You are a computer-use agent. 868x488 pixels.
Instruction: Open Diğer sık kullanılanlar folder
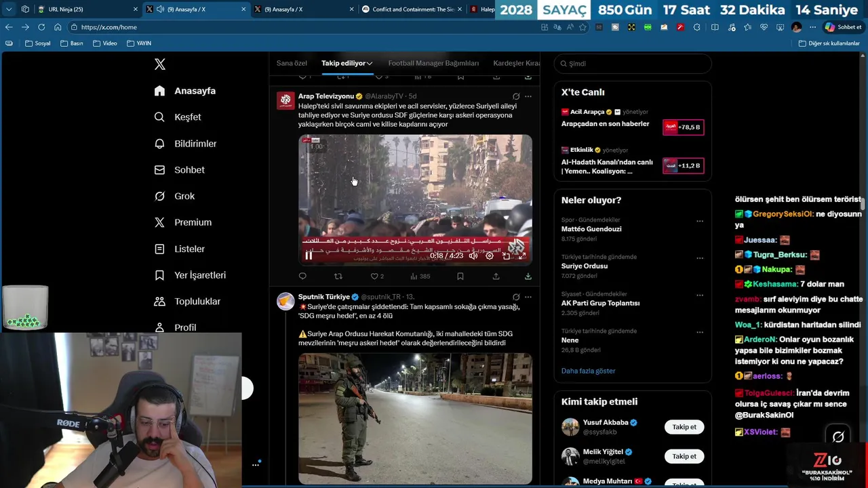[829, 43]
